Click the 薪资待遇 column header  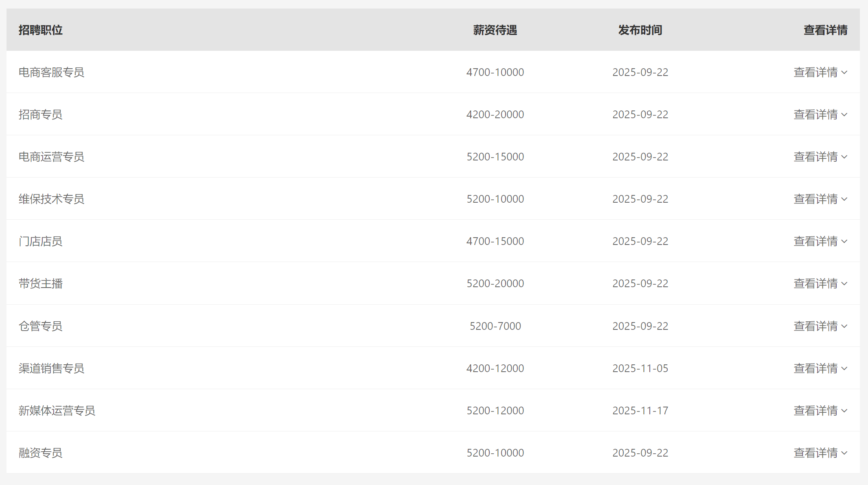495,30
